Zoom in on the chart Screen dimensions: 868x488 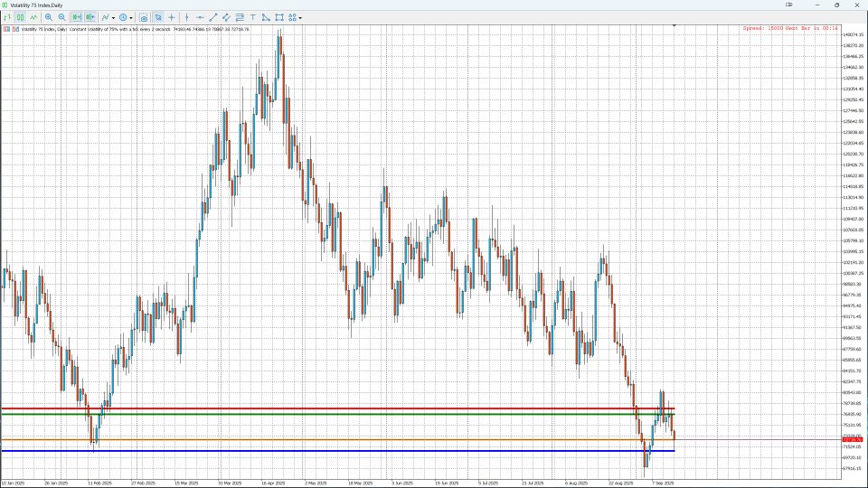tap(49, 17)
